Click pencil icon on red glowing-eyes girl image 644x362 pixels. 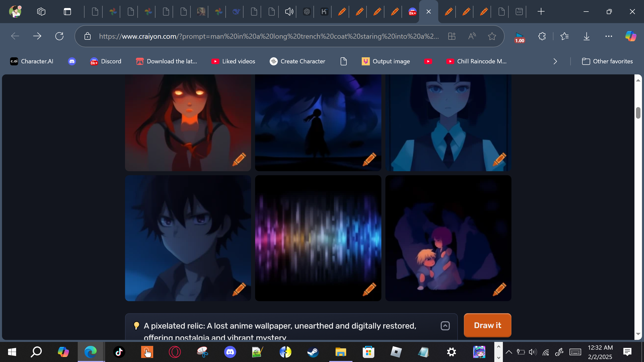[x=239, y=159]
